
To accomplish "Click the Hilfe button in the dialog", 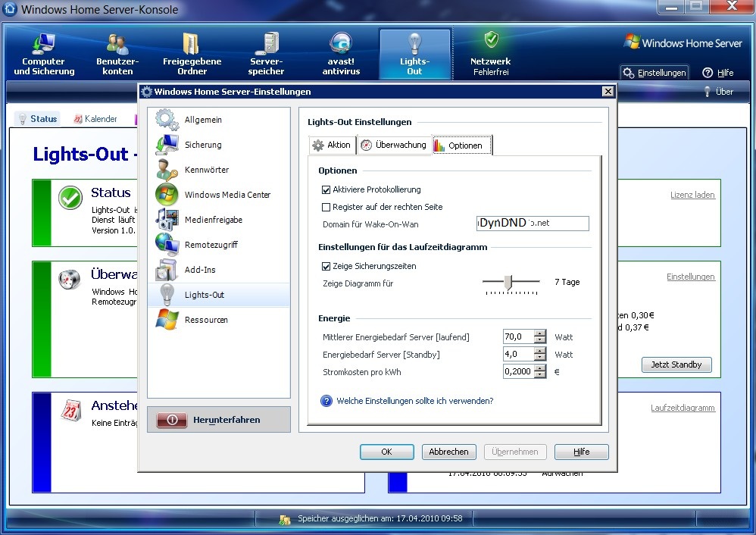I will [x=582, y=452].
